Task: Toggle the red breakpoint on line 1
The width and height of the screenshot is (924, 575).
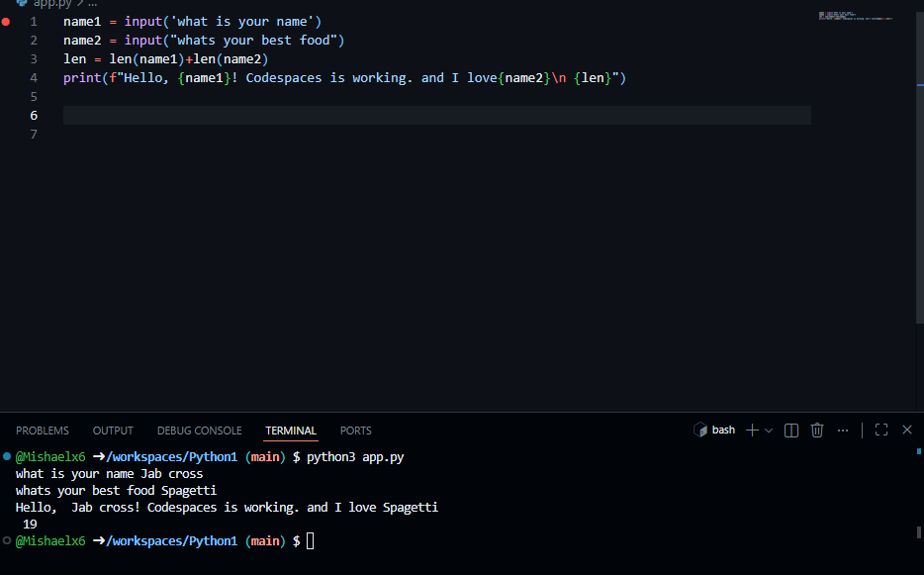Action: click(6, 22)
